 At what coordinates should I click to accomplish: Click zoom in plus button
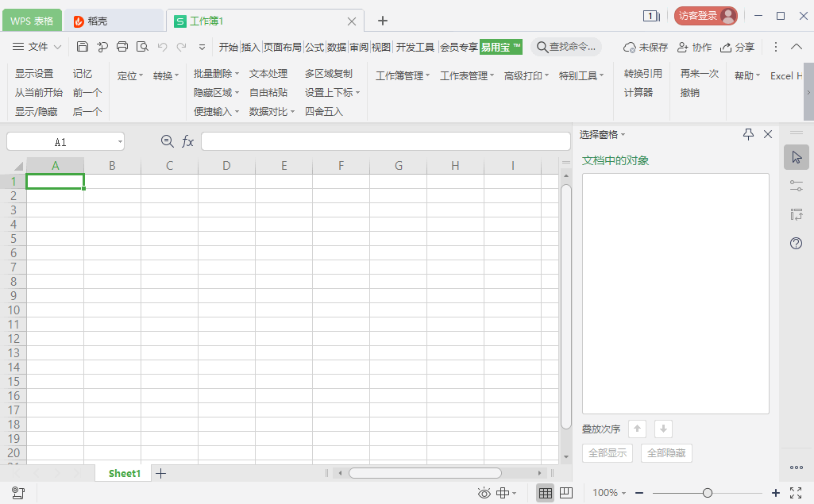[776, 493]
